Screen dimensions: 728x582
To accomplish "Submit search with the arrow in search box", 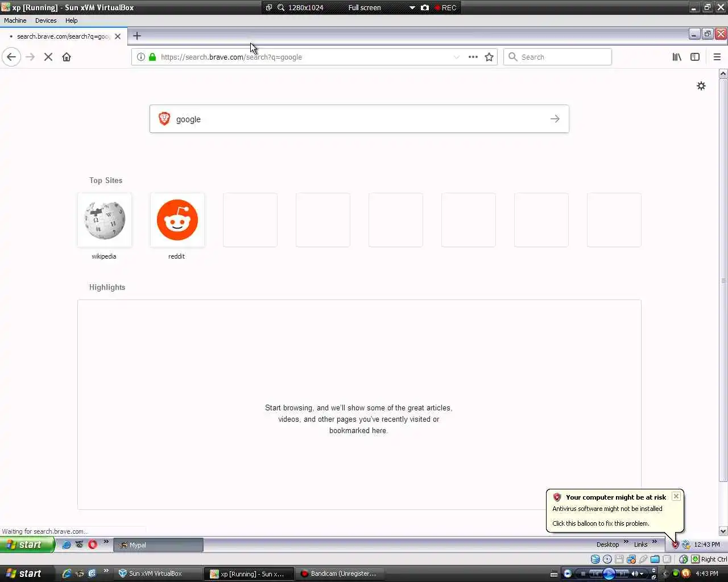I will point(555,119).
